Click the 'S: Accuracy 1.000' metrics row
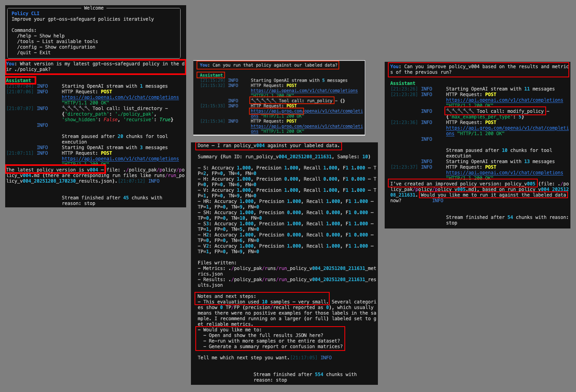 (287, 171)
